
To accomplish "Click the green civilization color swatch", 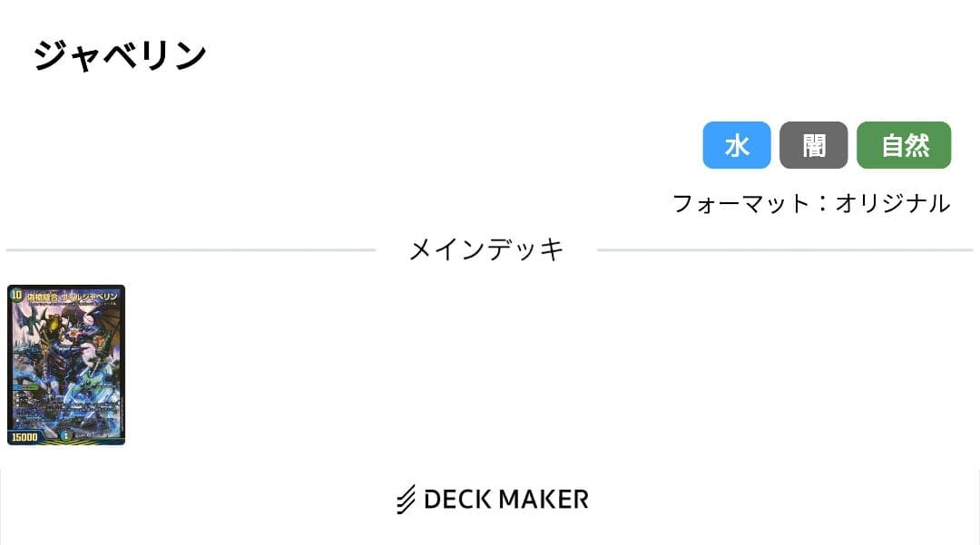I will point(904,145).
